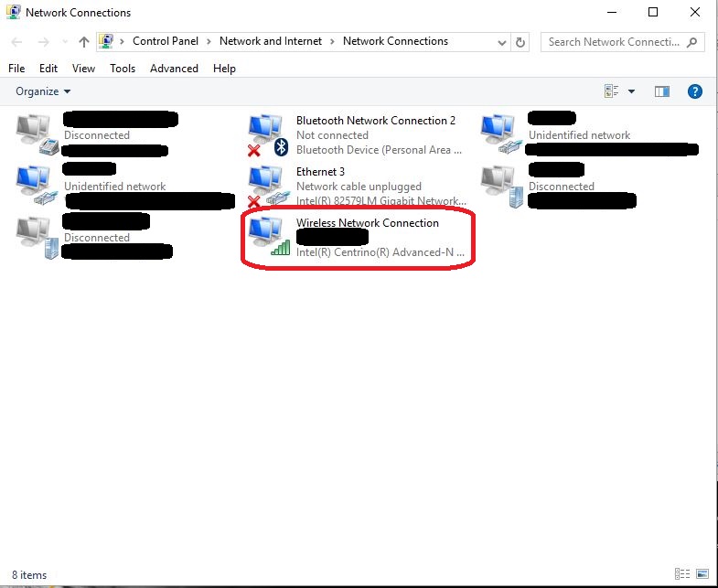Open the File menu

[16, 69]
